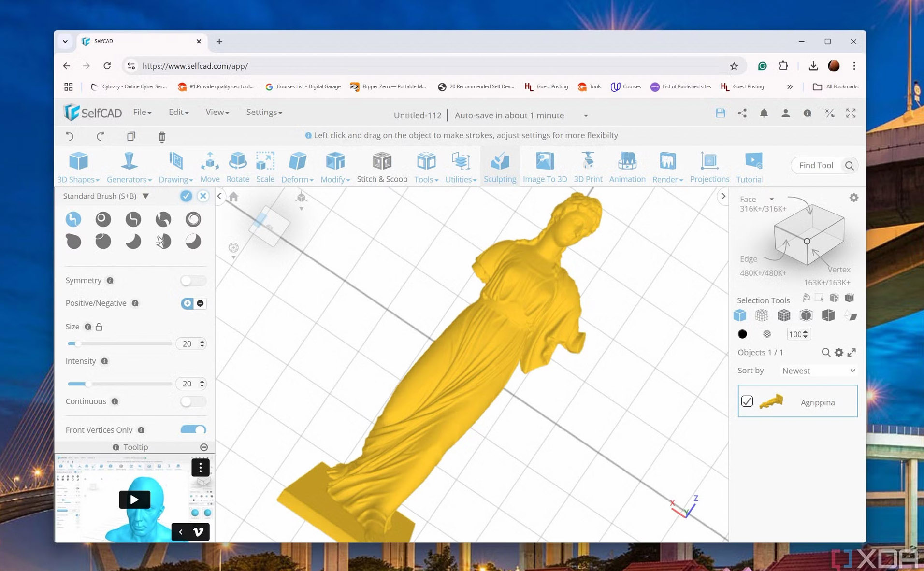Open the 3D Print tool
Image resolution: width=924 pixels, height=571 pixels.
(588, 167)
